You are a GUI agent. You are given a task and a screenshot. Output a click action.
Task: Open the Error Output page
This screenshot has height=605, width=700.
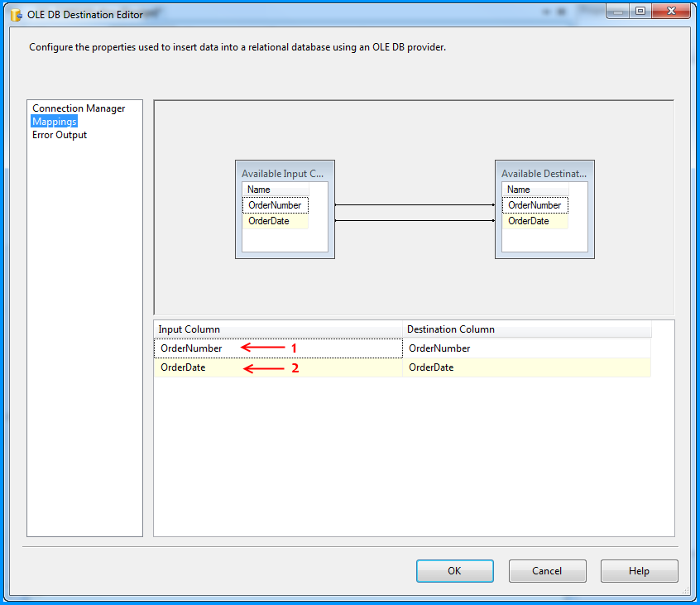pos(60,135)
